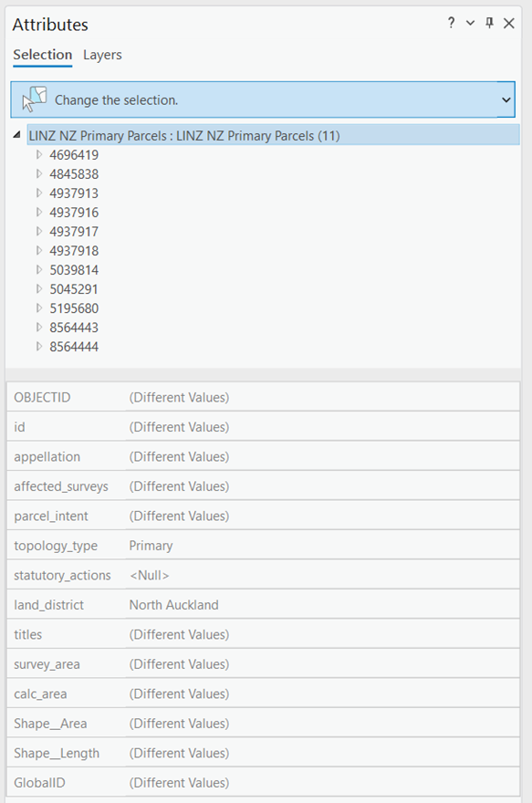Open the Change the selection dropdown
The height and width of the screenshot is (803, 532).
508,99
